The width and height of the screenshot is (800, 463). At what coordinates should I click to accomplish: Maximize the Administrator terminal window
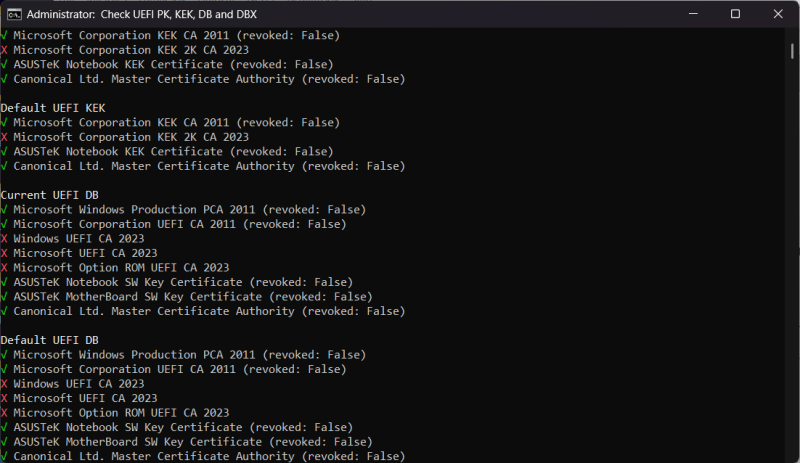[735, 14]
